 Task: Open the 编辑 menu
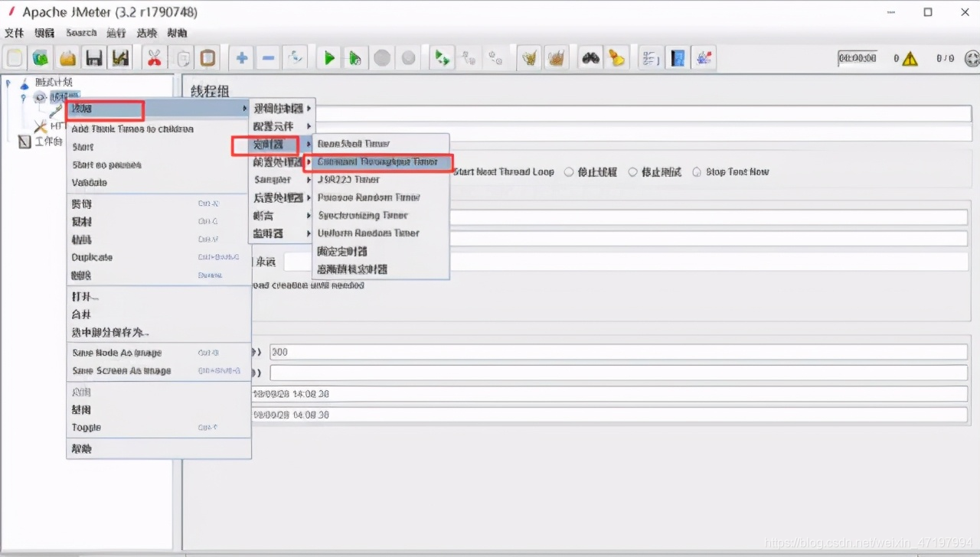click(44, 33)
